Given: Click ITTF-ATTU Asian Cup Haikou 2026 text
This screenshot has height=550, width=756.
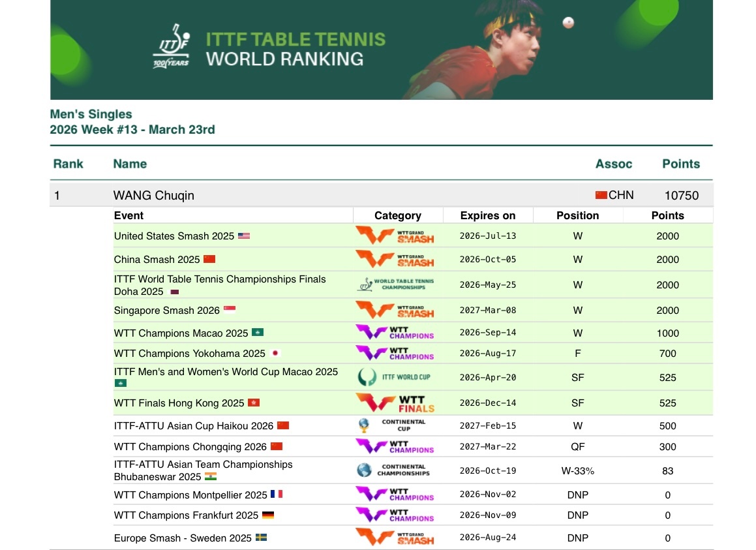Looking at the screenshot, I should point(193,425).
